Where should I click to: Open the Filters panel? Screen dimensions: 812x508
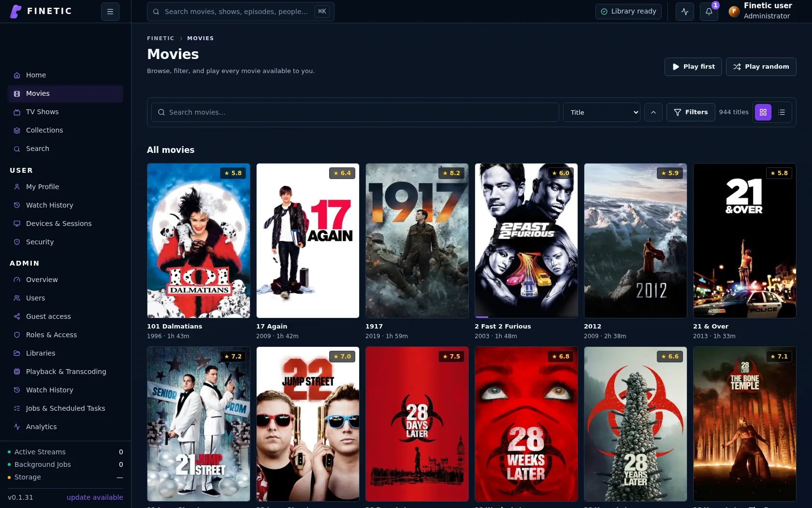click(x=691, y=112)
